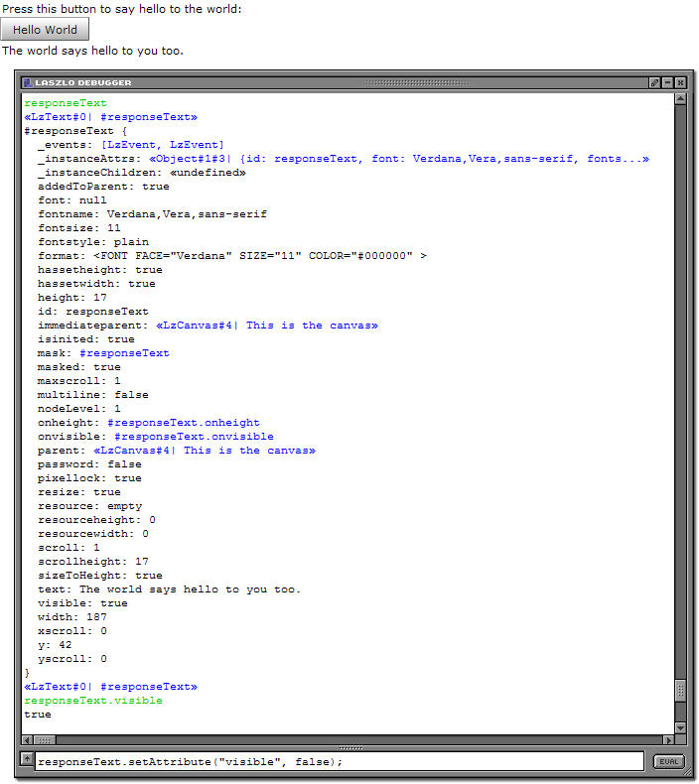Screen dimensions: 699x784
Task: Click the resize grip dots above input field
Action: 350,748
